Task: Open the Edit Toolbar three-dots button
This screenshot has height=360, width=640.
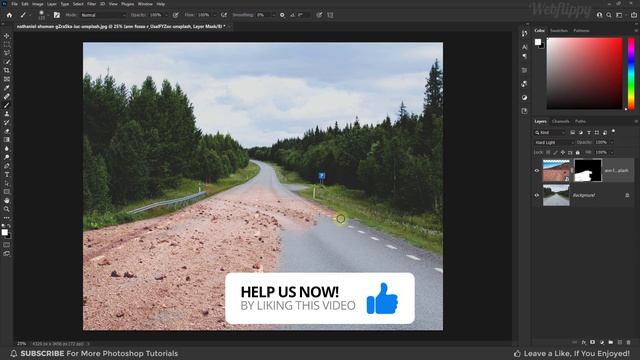Action: coord(7,218)
